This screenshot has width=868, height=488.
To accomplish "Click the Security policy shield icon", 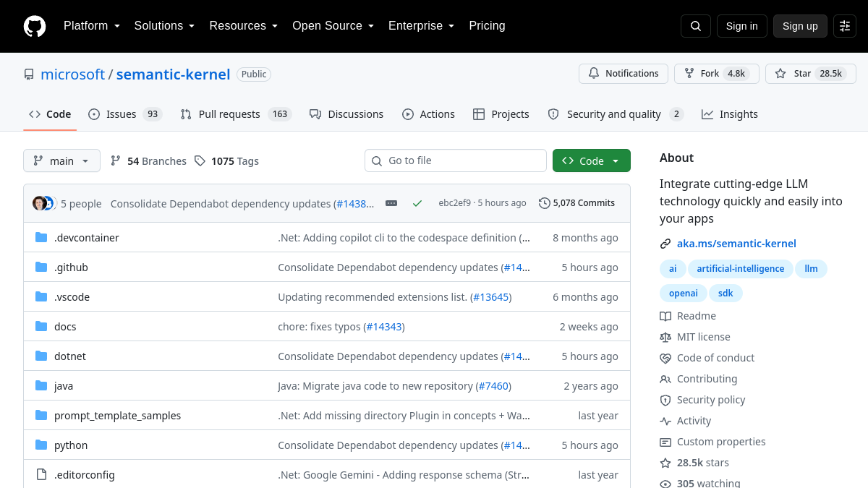I will (x=665, y=400).
